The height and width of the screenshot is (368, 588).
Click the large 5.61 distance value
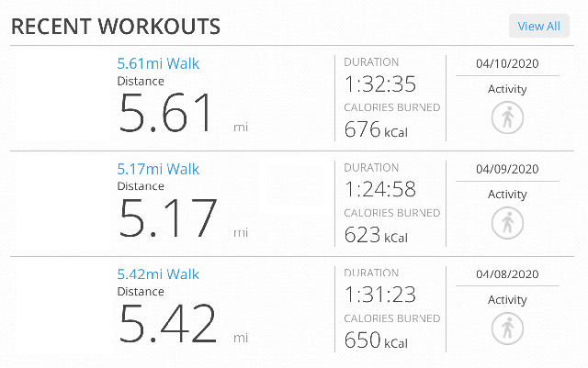pos(165,113)
